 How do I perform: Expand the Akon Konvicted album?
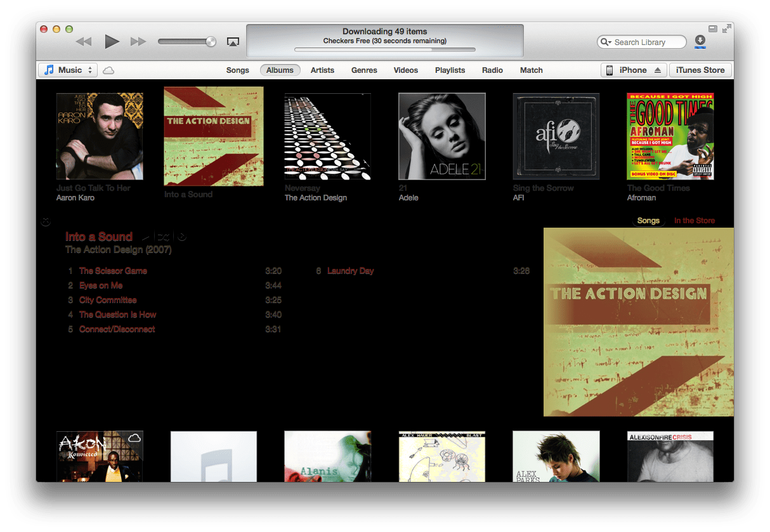(x=100, y=457)
